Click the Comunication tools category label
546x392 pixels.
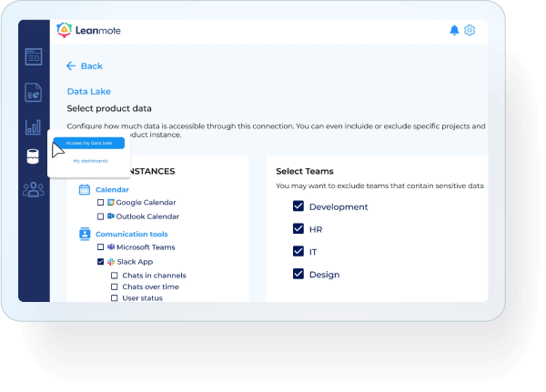coord(132,234)
